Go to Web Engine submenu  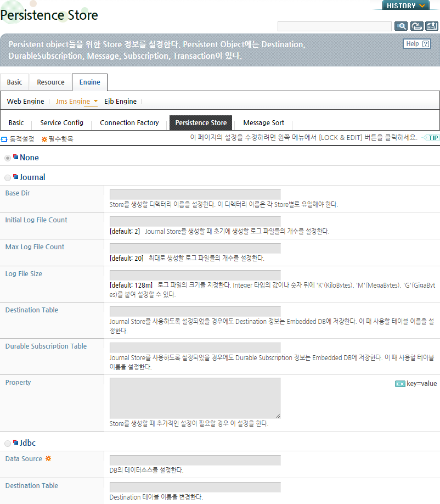pyautogui.click(x=25, y=101)
